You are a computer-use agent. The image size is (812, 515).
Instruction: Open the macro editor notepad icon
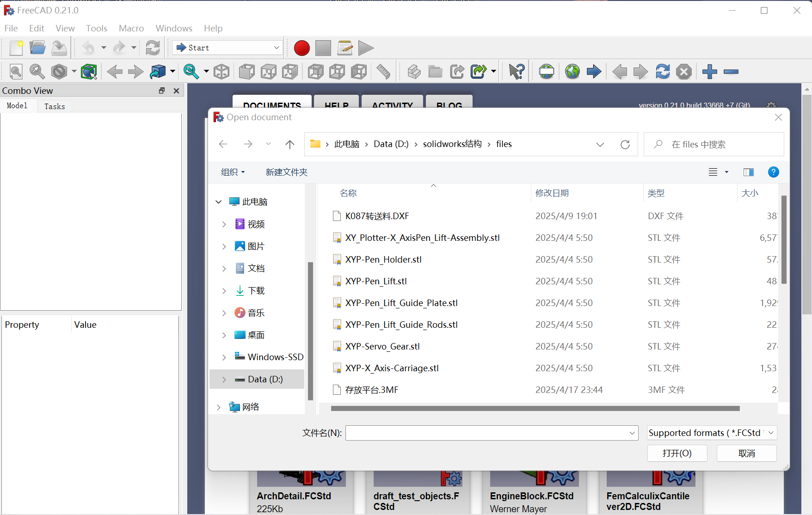pos(345,48)
